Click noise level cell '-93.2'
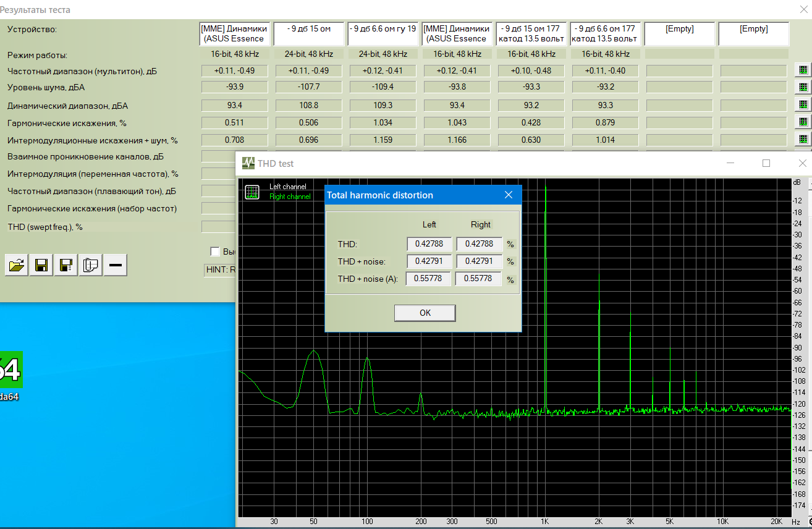812x529 pixels. click(x=606, y=88)
